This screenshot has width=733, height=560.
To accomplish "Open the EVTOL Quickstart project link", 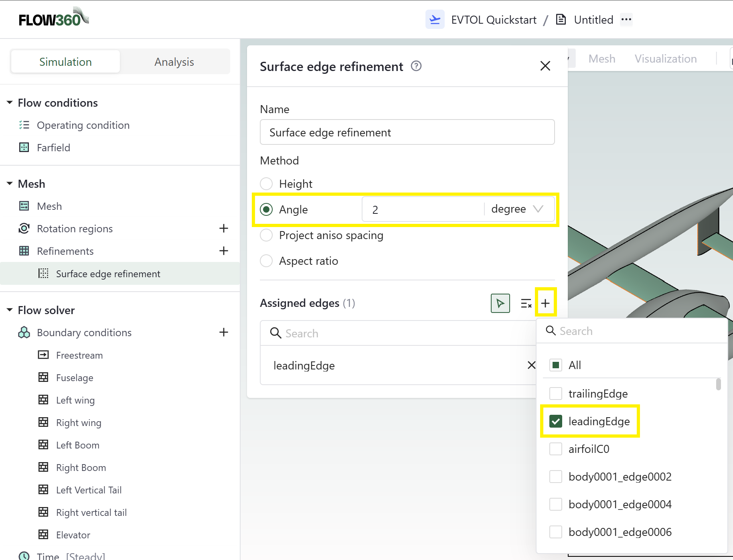I will 493,20.
